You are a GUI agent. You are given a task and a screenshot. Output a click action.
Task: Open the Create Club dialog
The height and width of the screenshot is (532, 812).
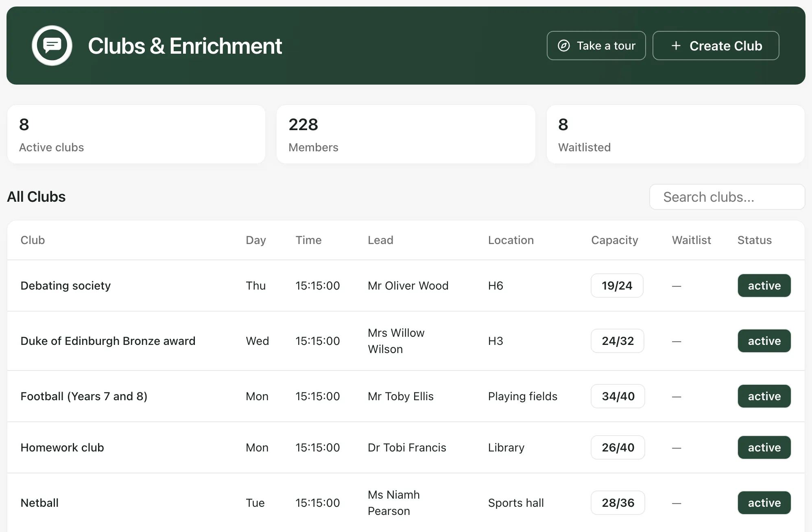(x=716, y=46)
